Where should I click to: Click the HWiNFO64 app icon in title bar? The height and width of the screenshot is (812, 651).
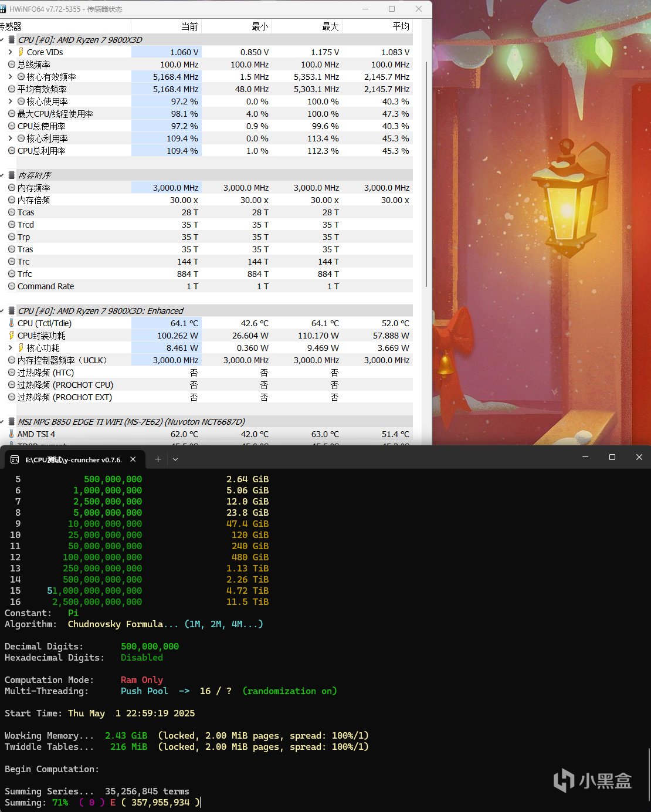tap(3, 9)
